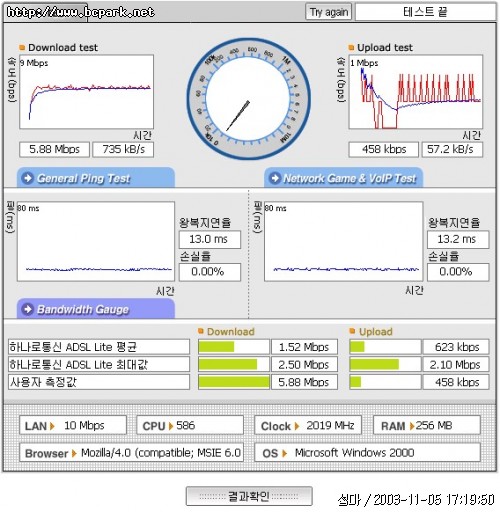Image resolution: width=500 pixels, height=512 pixels.
Task: Click the ADSL Lite 평균 download bar
Action: click(x=233, y=347)
